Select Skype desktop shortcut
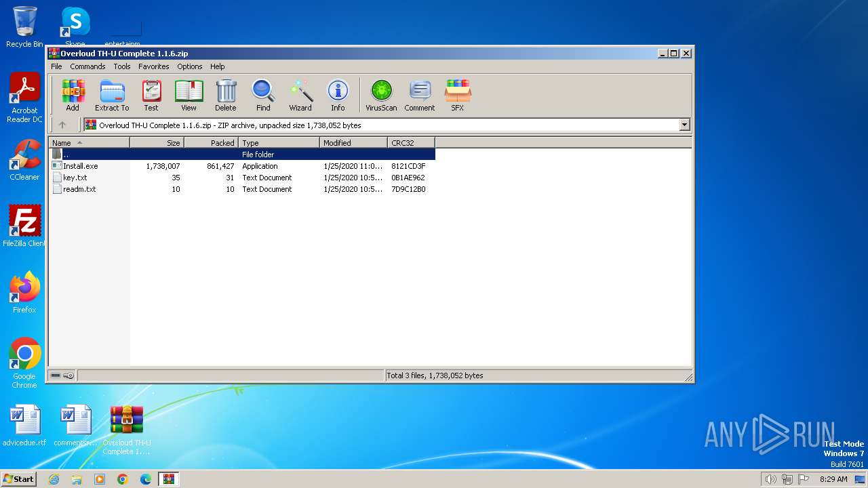 coord(75,27)
